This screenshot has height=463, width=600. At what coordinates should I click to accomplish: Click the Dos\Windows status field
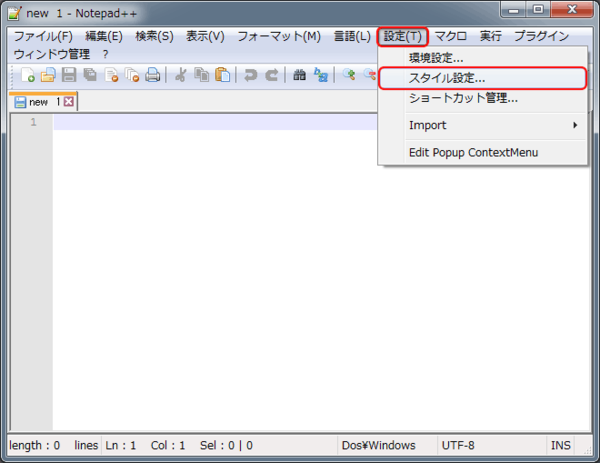click(378, 445)
